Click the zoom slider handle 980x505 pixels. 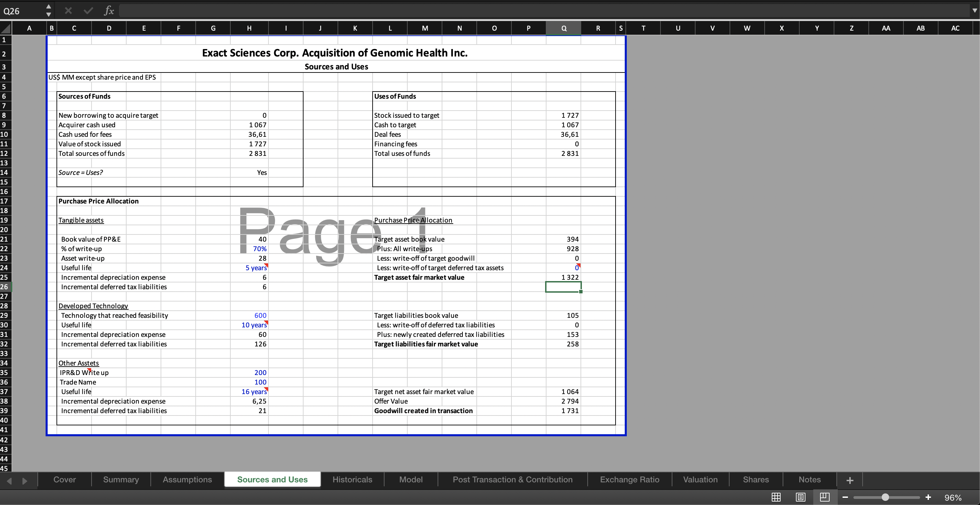885,498
